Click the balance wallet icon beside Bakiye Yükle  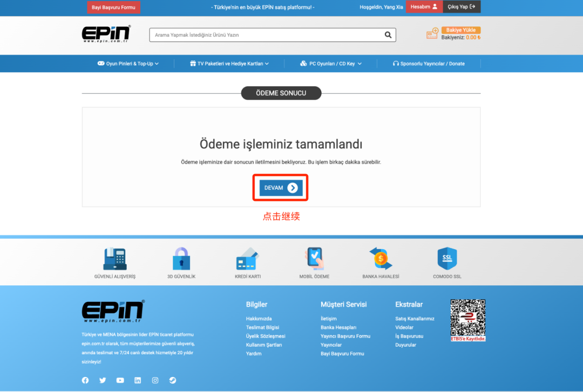[x=432, y=33]
